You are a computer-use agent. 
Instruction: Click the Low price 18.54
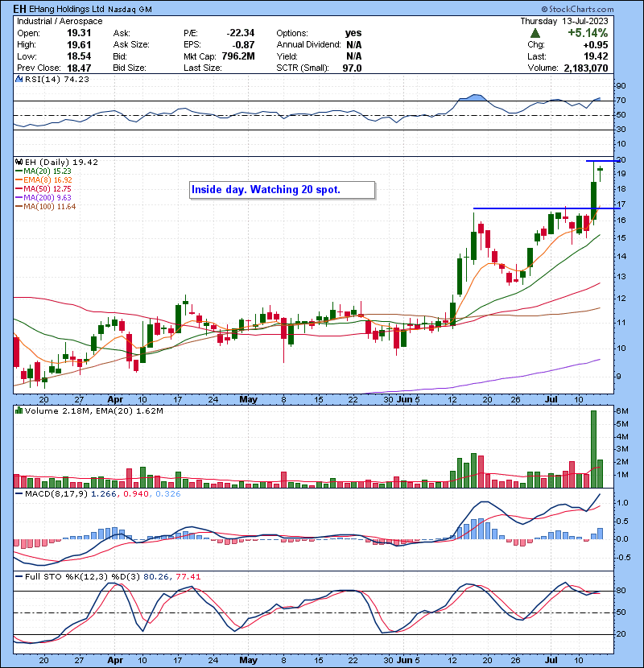(x=79, y=56)
